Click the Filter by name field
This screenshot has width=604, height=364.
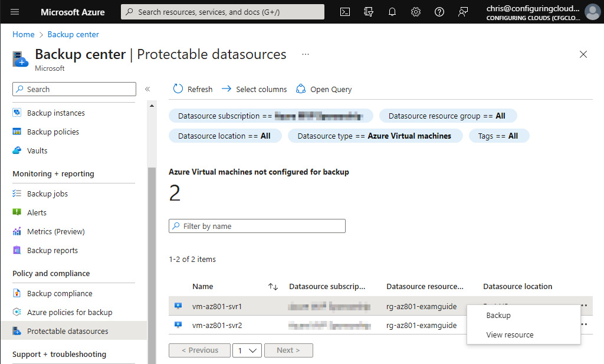[257, 226]
